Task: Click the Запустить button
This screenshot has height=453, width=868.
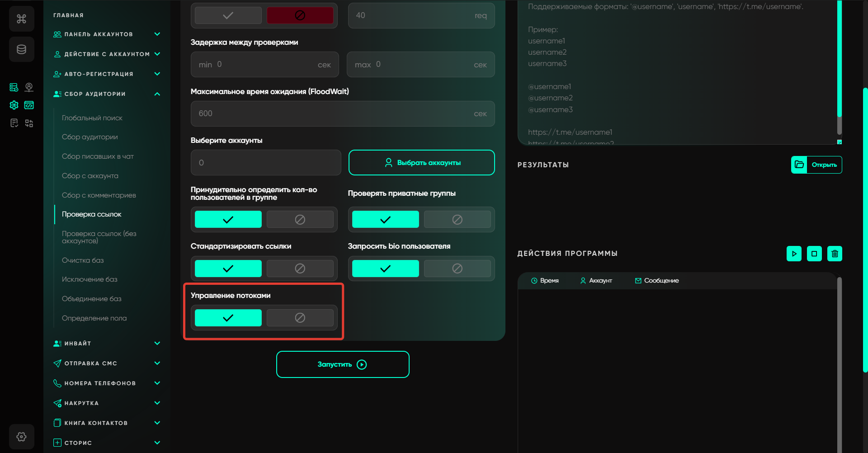Action: 343,364
